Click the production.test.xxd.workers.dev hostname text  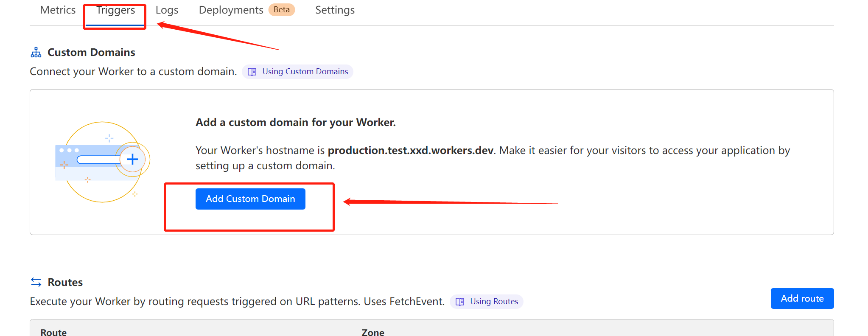(x=411, y=151)
